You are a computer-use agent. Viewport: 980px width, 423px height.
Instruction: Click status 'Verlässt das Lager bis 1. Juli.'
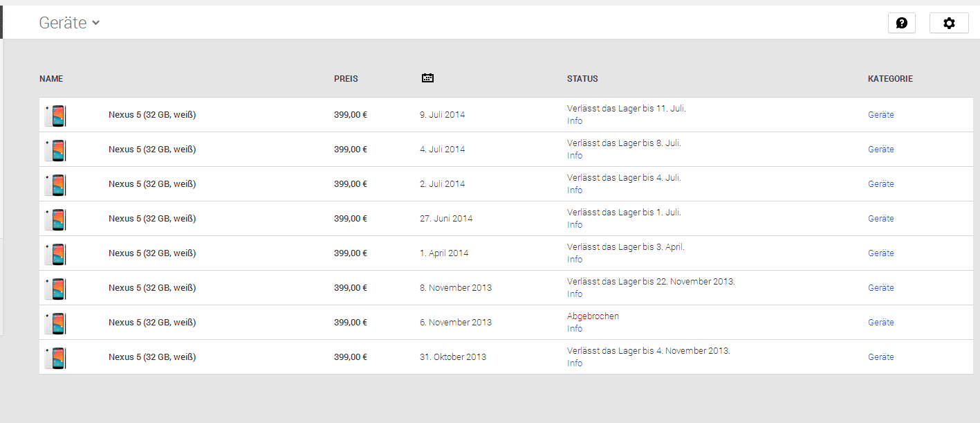click(625, 213)
